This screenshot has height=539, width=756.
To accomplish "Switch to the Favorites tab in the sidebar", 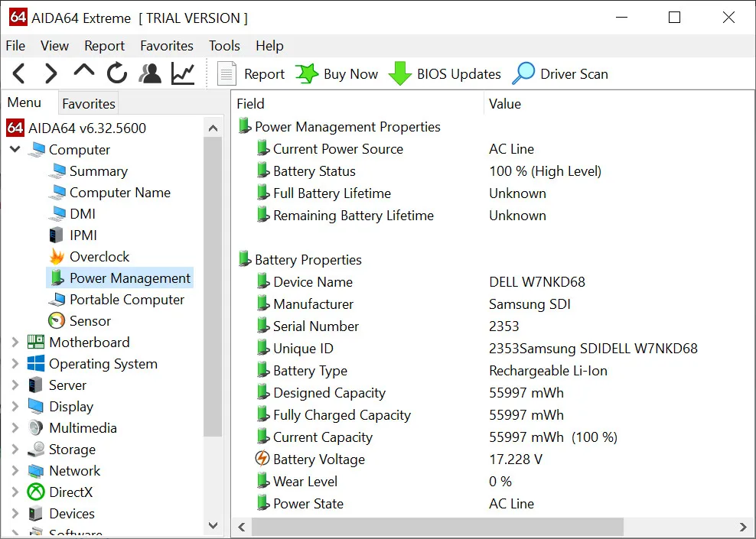I will coord(89,103).
